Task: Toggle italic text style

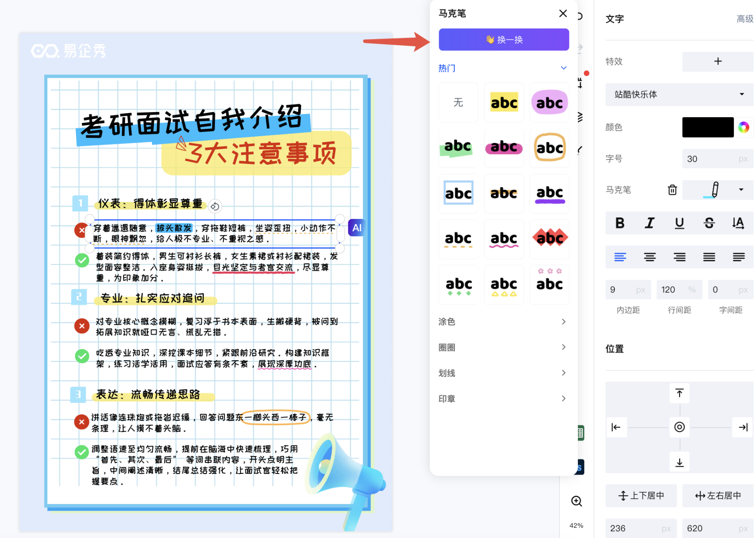Action: (650, 223)
